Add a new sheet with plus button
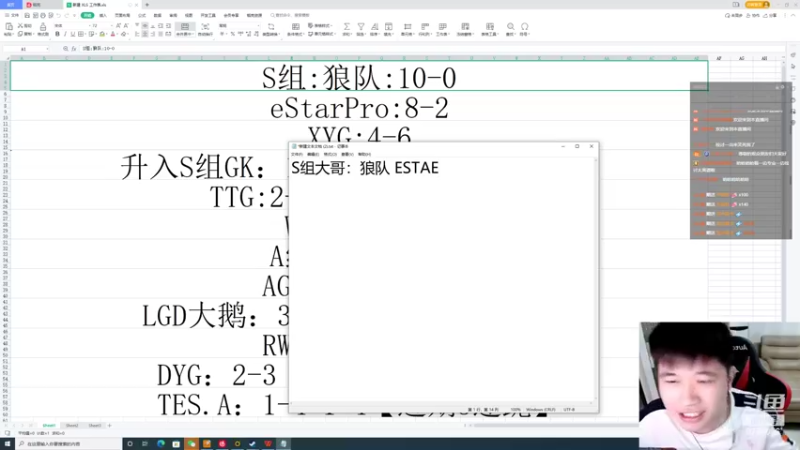800x450 pixels. coord(110,426)
